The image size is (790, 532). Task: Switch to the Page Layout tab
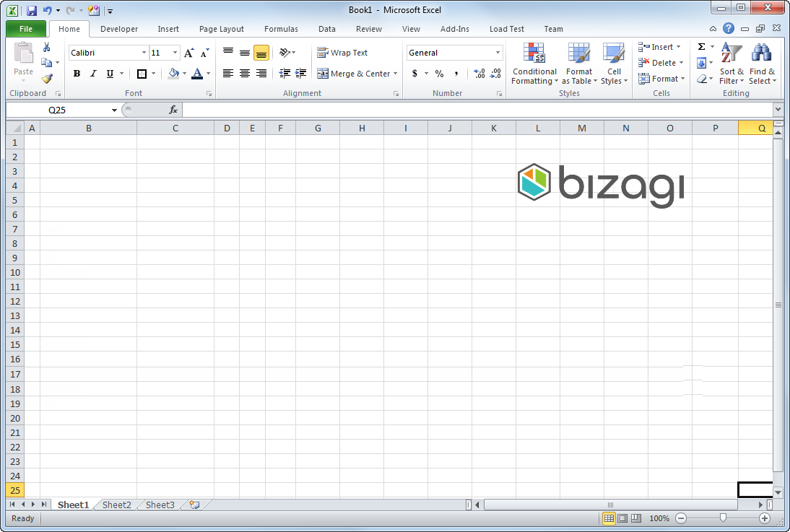click(221, 29)
